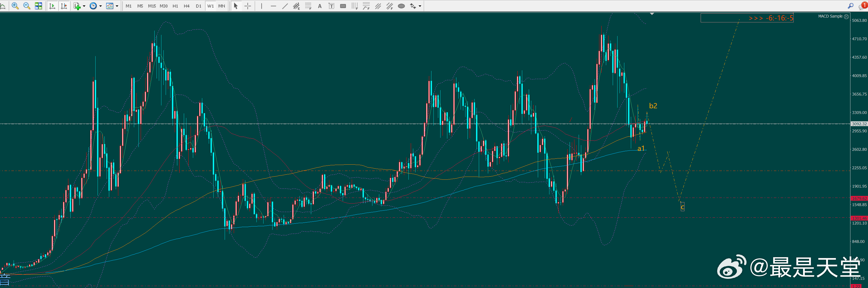868x288 pixels.
Task: Select the 'a1' wave label on chart
Action: coord(641,149)
